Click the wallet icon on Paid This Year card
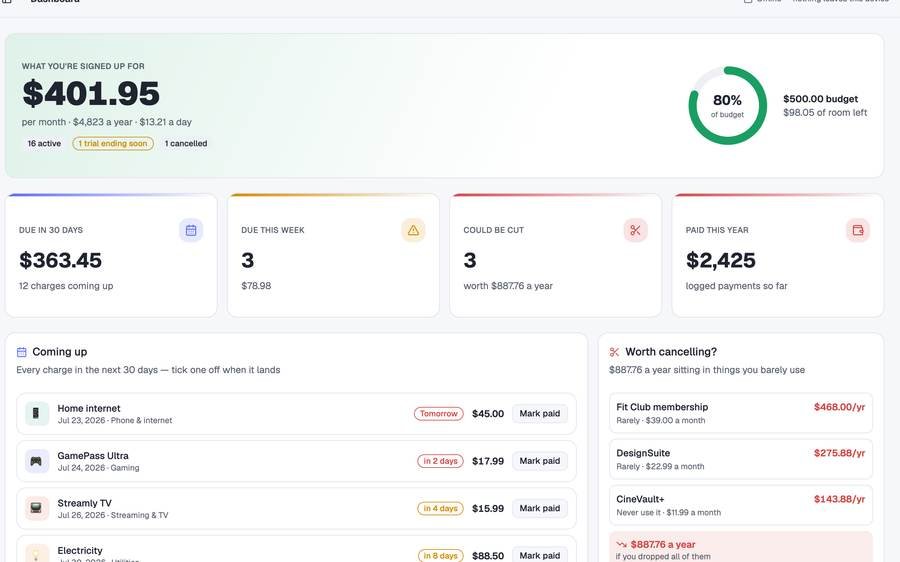The height and width of the screenshot is (562, 900). (858, 230)
